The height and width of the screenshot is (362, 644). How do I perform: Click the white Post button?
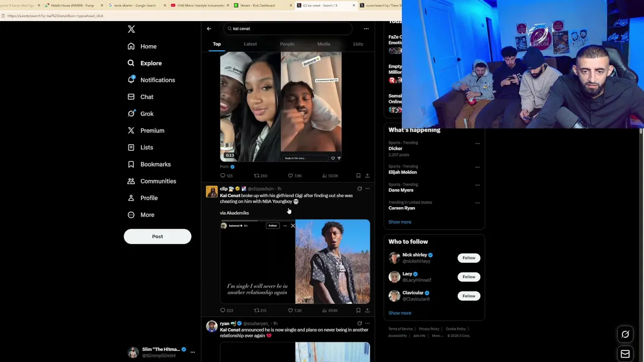tap(157, 236)
